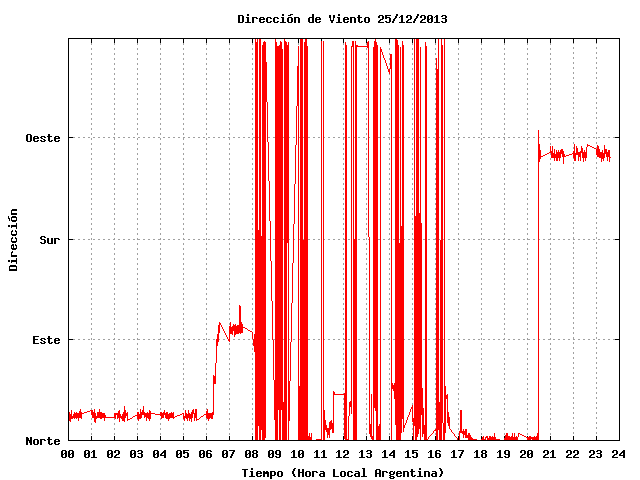The height and width of the screenshot is (480, 640).
Task: Click the '23' hour tick label
Action: tap(596, 454)
